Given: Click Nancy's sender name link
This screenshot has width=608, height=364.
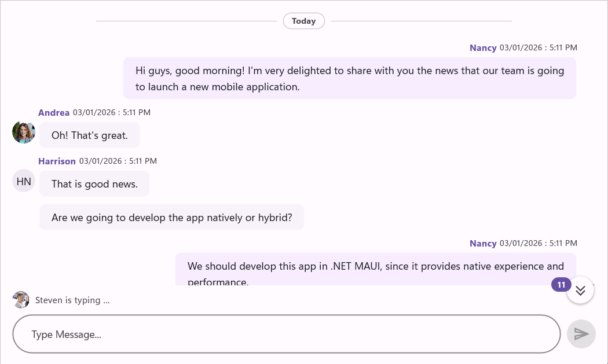Looking at the screenshot, I should [483, 47].
